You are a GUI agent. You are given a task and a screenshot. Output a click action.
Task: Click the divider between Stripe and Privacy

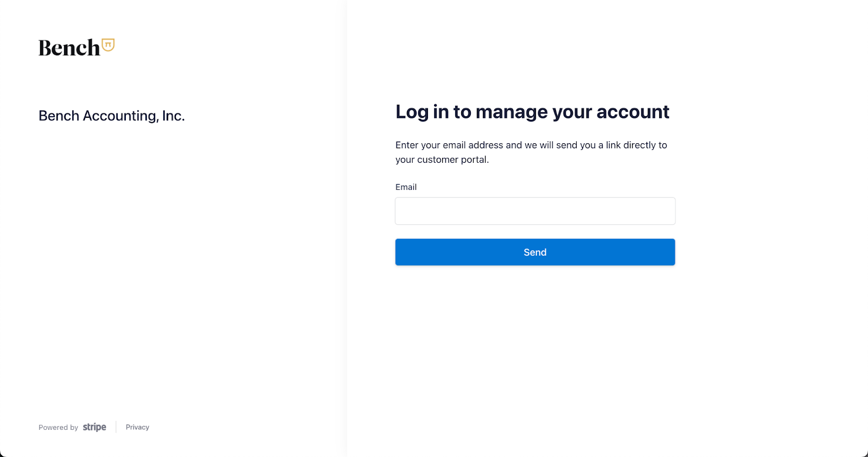116,427
